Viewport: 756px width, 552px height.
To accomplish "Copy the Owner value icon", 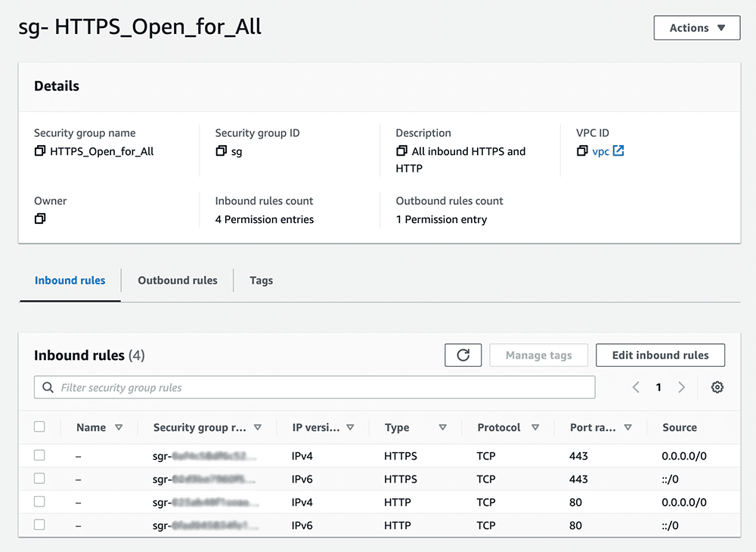I will coord(40,219).
